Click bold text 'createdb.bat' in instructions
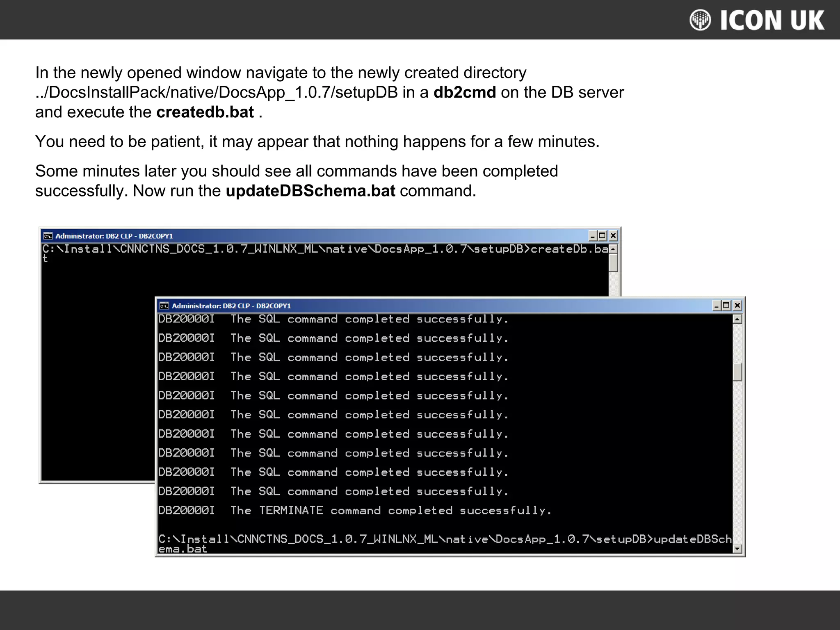Screen dimensions: 840x630 (x=205, y=112)
